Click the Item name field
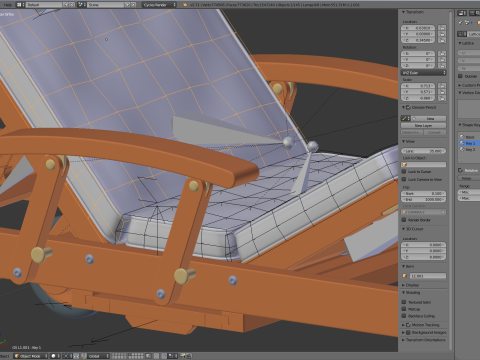480x360 pixels. [x=427, y=276]
